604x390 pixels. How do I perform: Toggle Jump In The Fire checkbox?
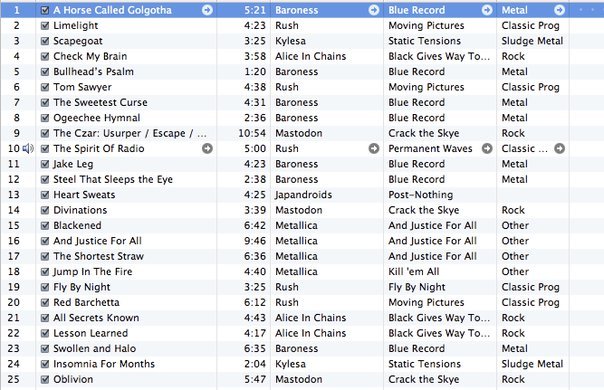[x=45, y=272]
